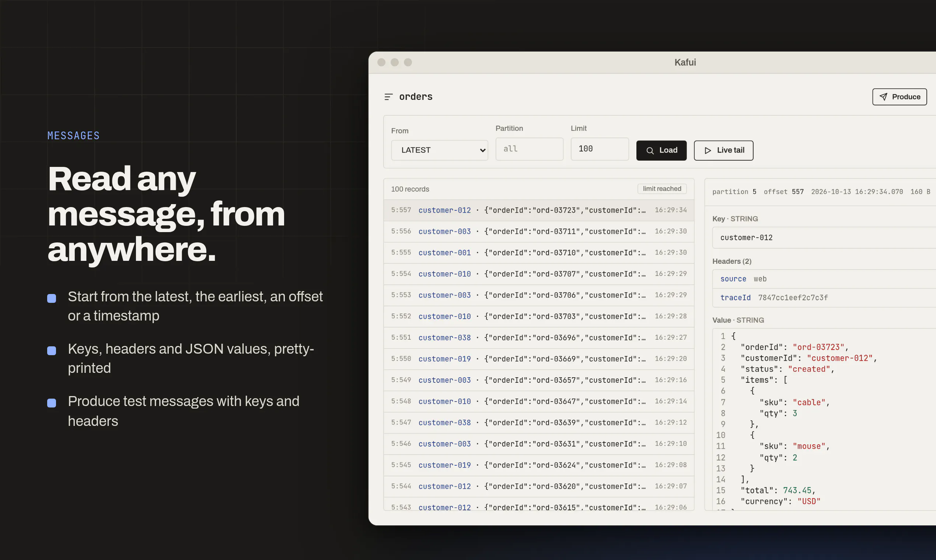The height and width of the screenshot is (560, 936).
Task: Select record 5:553 with ord-03706
Action: tap(539, 295)
